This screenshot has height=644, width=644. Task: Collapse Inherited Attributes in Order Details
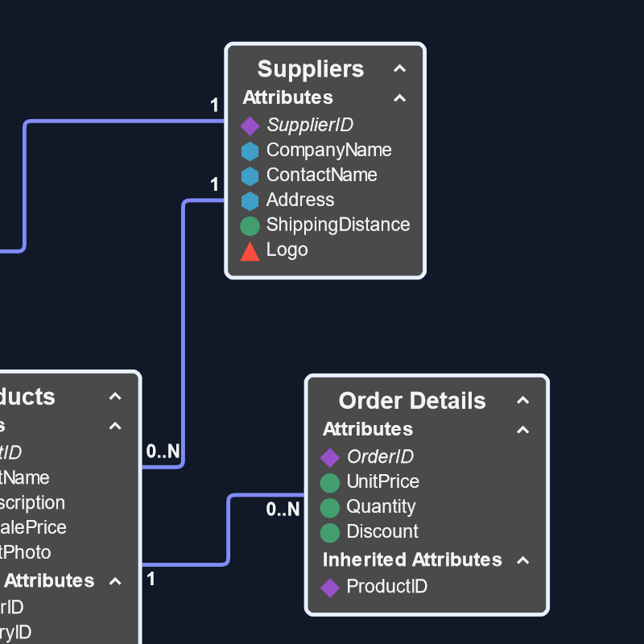[x=523, y=560]
